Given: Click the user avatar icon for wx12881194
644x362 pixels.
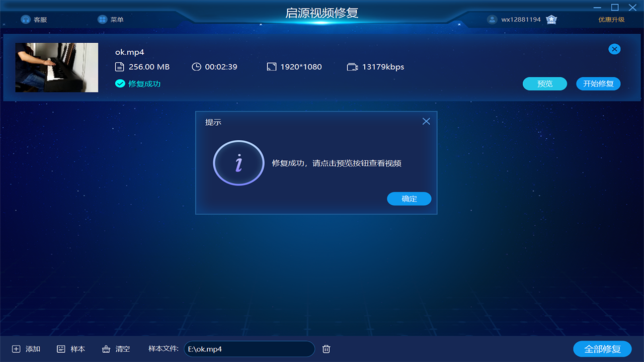Looking at the screenshot, I should pyautogui.click(x=492, y=19).
